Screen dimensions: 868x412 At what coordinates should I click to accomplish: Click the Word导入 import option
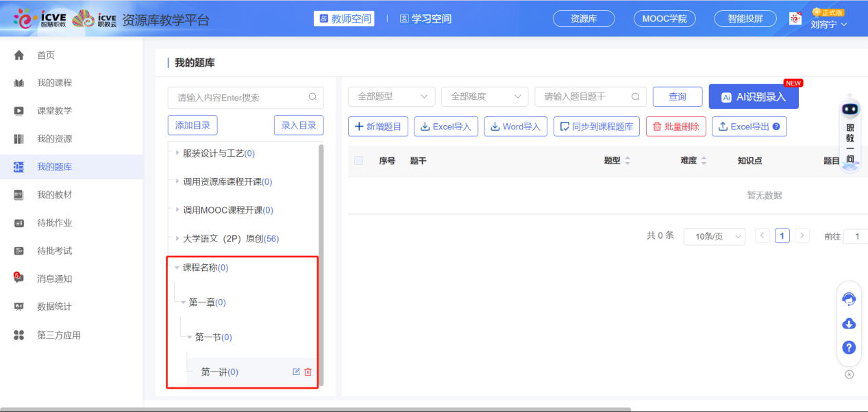pyautogui.click(x=515, y=126)
